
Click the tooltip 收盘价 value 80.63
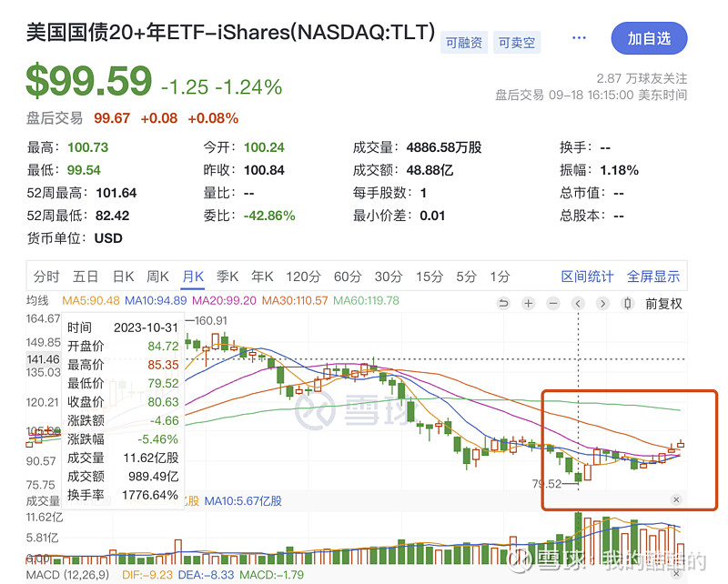(x=163, y=402)
